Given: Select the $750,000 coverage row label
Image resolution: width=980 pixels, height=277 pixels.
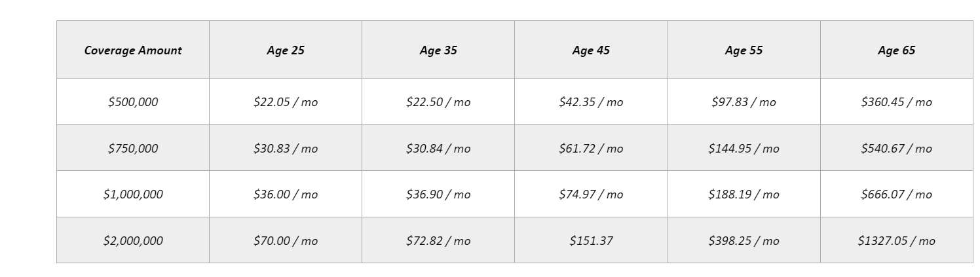Looking at the screenshot, I should [x=133, y=149].
